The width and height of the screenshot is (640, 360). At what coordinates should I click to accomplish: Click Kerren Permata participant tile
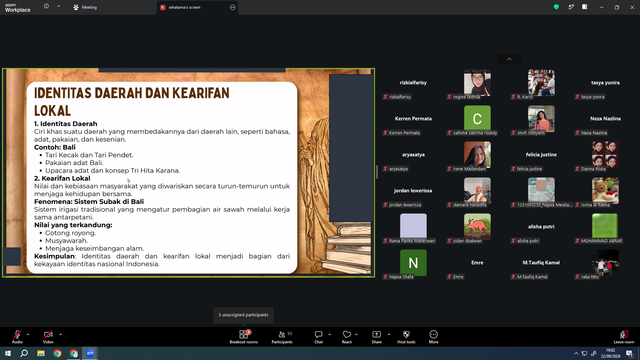click(413, 119)
